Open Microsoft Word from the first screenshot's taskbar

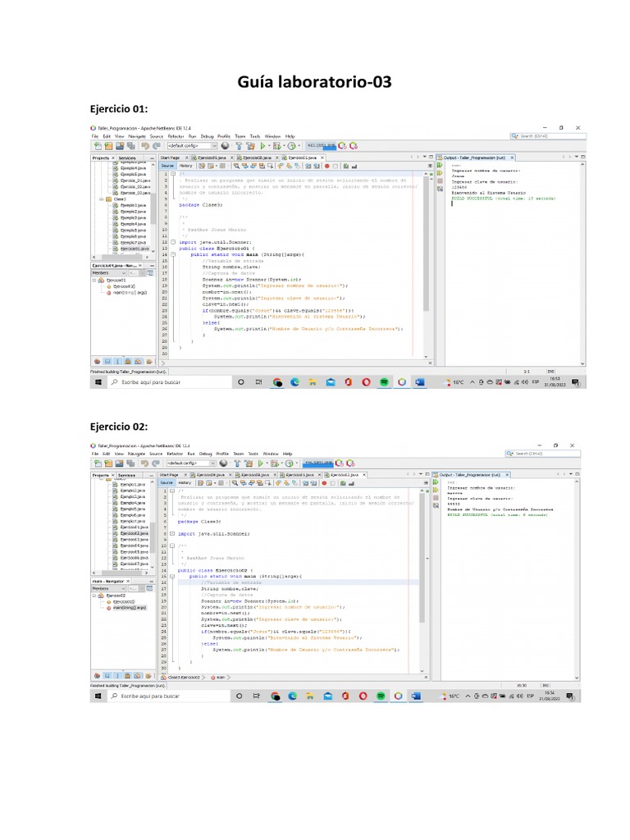[x=419, y=382]
